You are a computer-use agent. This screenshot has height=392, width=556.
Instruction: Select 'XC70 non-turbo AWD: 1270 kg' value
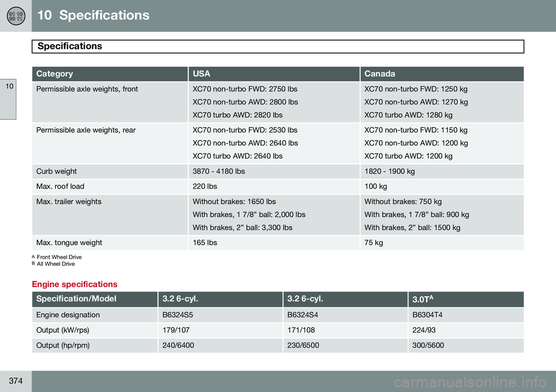coord(416,102)
